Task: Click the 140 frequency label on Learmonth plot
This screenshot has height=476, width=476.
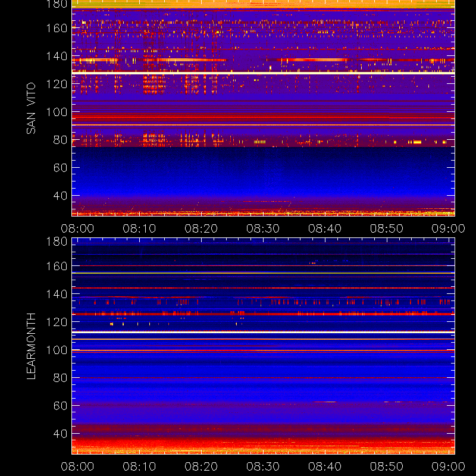Action: 57,294
